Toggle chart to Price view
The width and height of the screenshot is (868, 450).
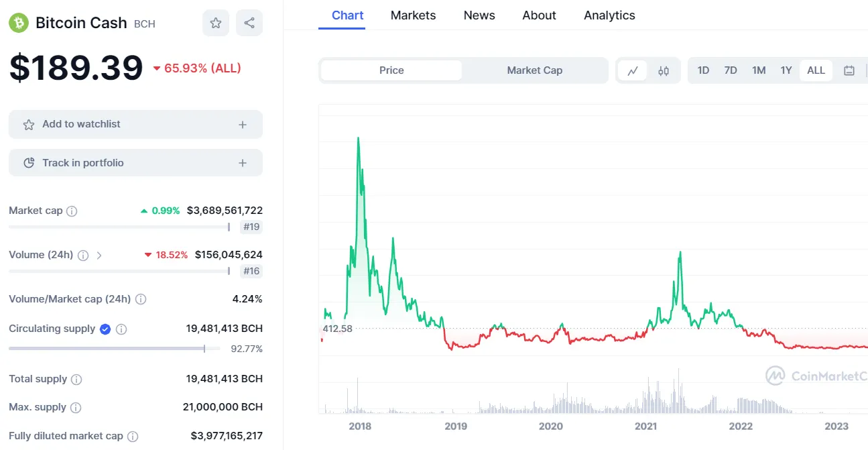click(x=391, y=70)
